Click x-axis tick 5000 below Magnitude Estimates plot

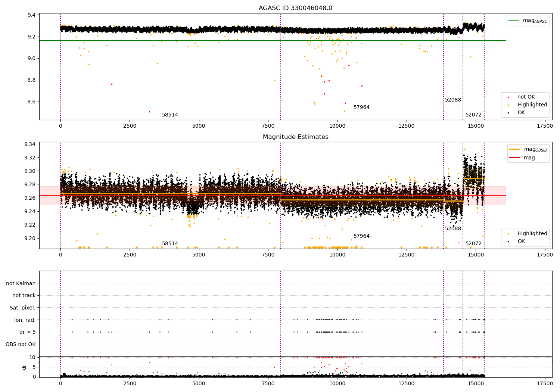tap(199, 255)
